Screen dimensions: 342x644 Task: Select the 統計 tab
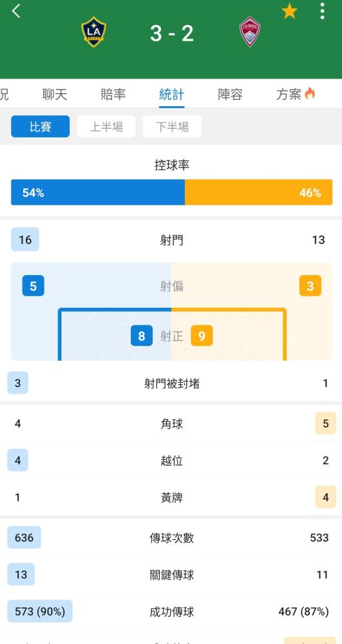tap(171, 95)
